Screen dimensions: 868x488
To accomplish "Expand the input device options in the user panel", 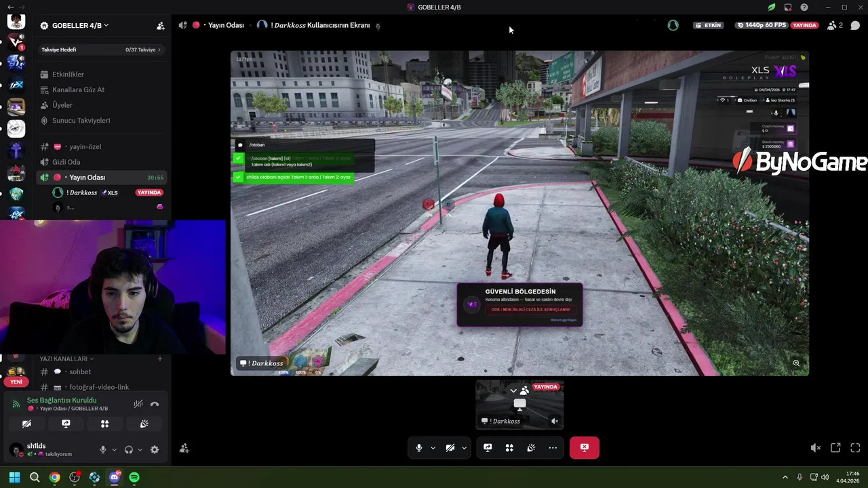I will (114, 449).
